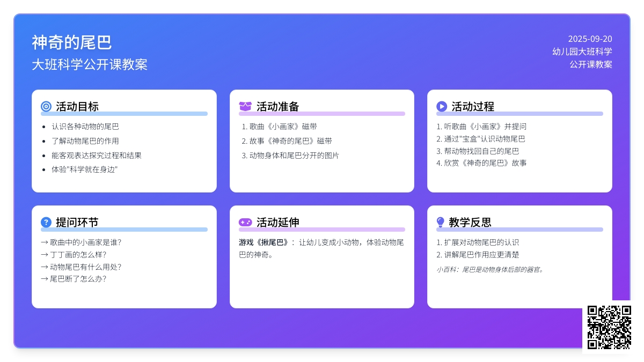The height and width of the screenshot is (362, 644).
Task: Click the QR code in bottom corner
Action: coord(609,327)
